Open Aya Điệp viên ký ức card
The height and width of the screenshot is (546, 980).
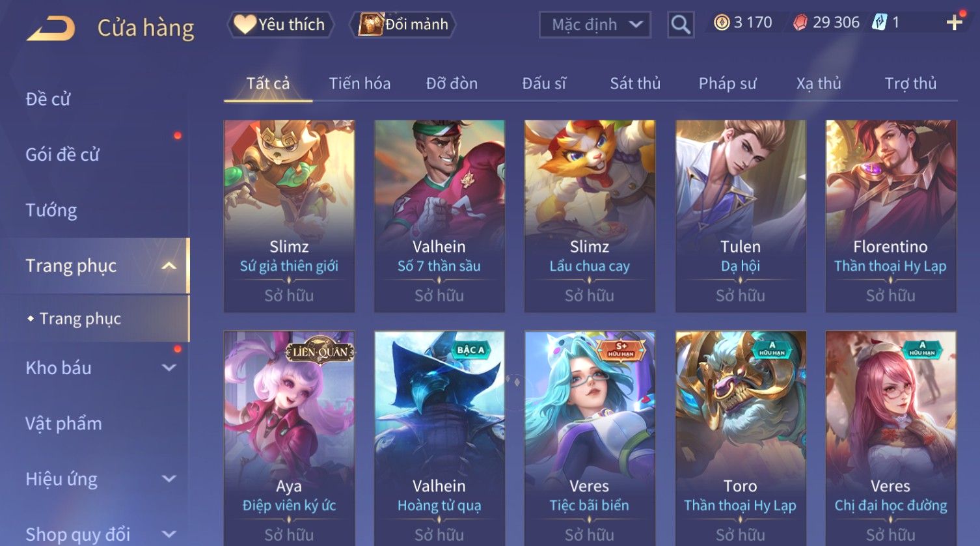289,437
